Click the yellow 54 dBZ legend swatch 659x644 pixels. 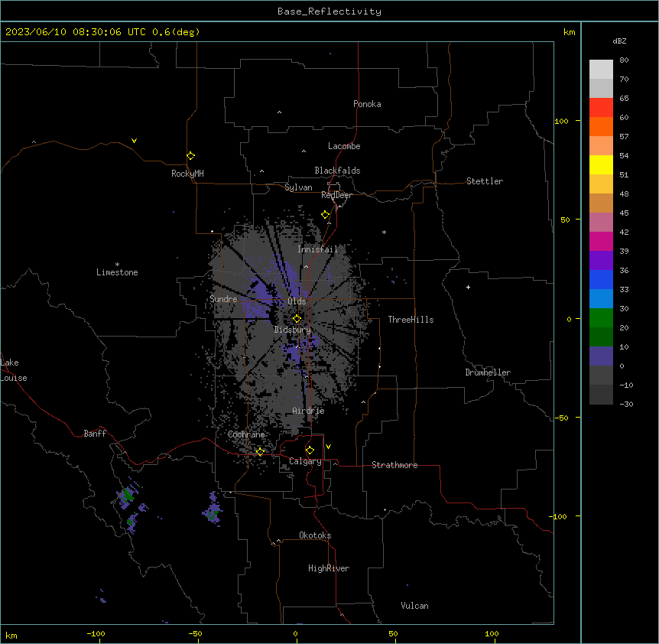[601, 164]
